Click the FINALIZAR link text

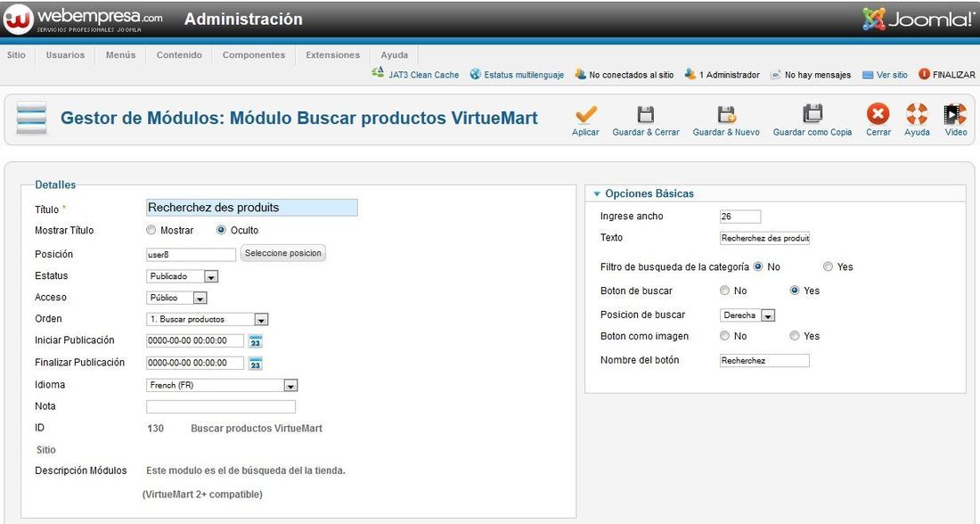point(954,75)
